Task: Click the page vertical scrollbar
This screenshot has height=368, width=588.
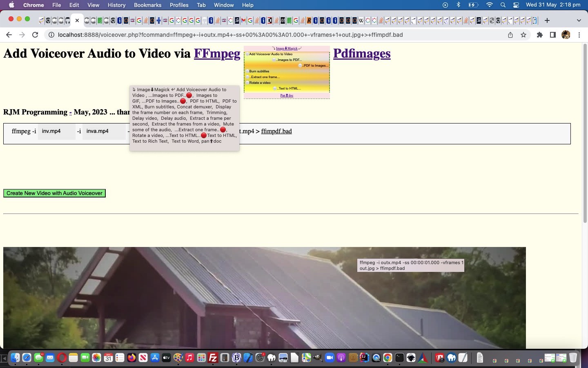Action: coord(585,133)
